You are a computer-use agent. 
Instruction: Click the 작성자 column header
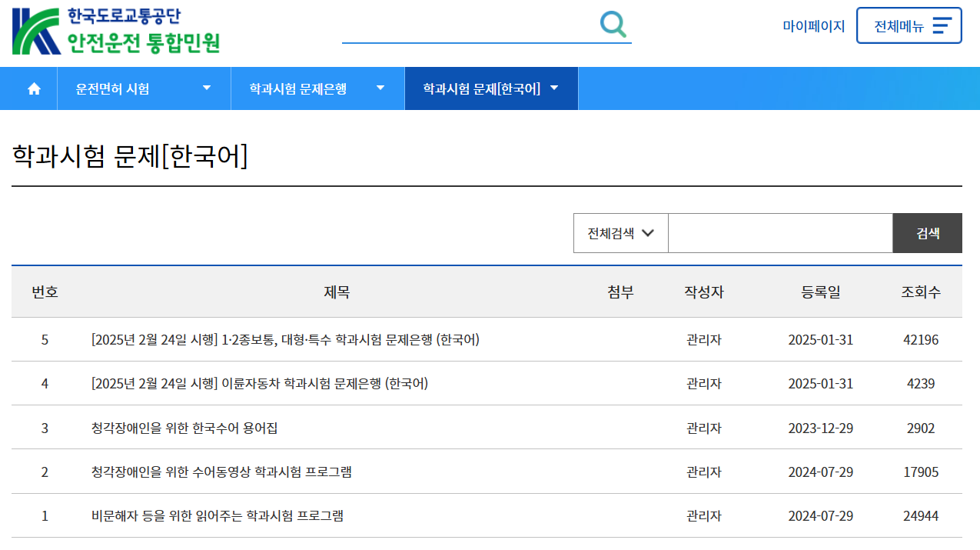[x=704, y=292]
